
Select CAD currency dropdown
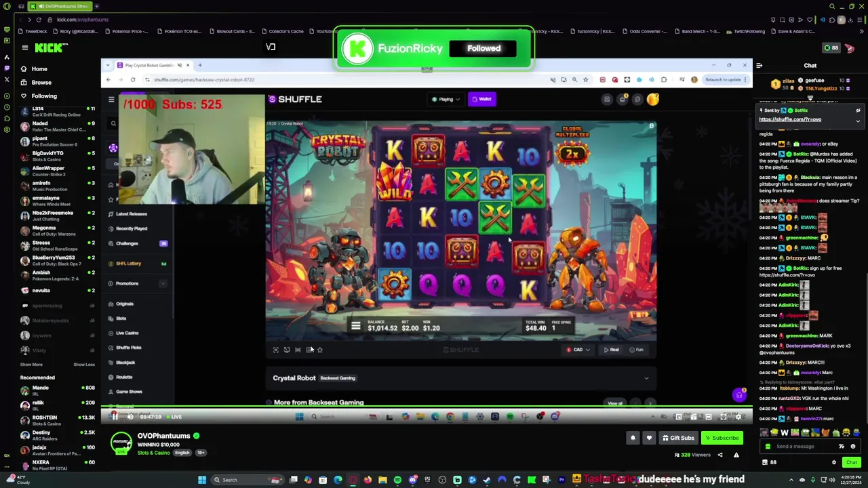[x=578, y=350]
